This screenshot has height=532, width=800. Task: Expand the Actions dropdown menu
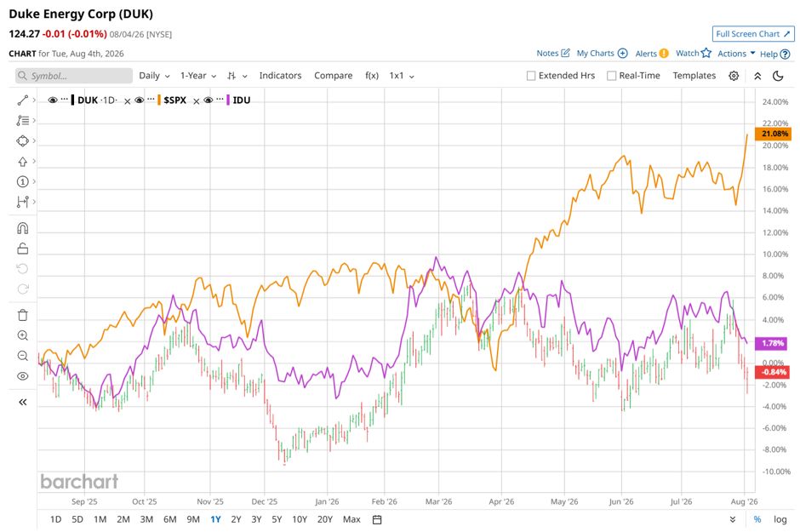click(736, 54)
